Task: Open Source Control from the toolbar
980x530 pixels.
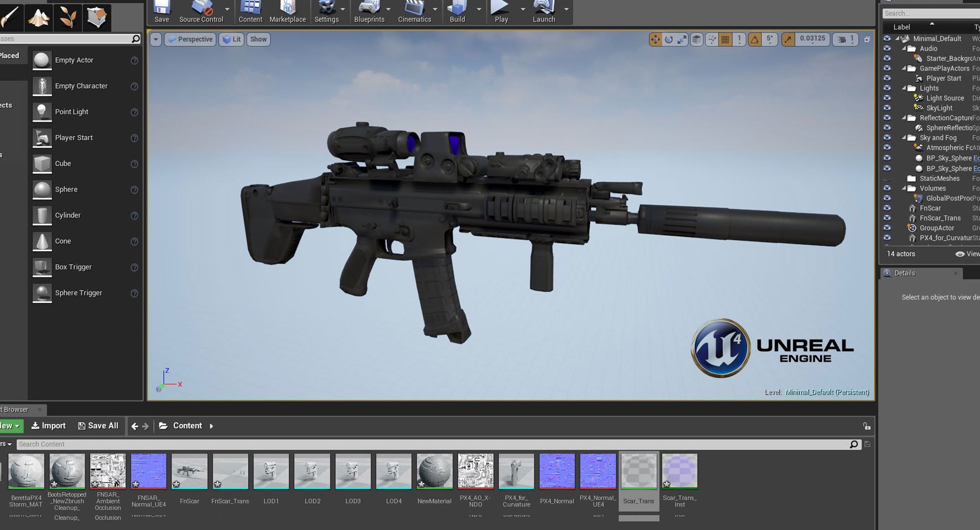Action: pos(201,11)
